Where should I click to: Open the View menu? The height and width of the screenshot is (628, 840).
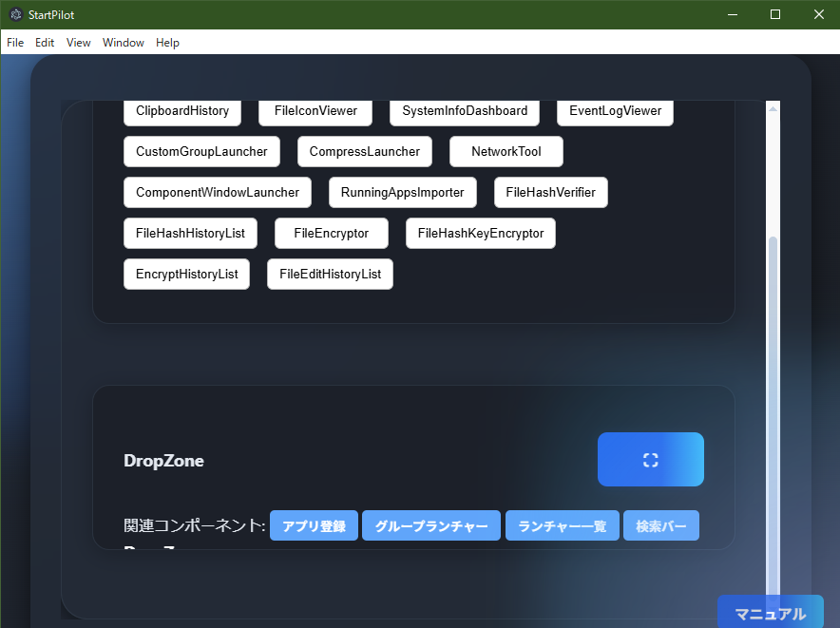(78, 42)
